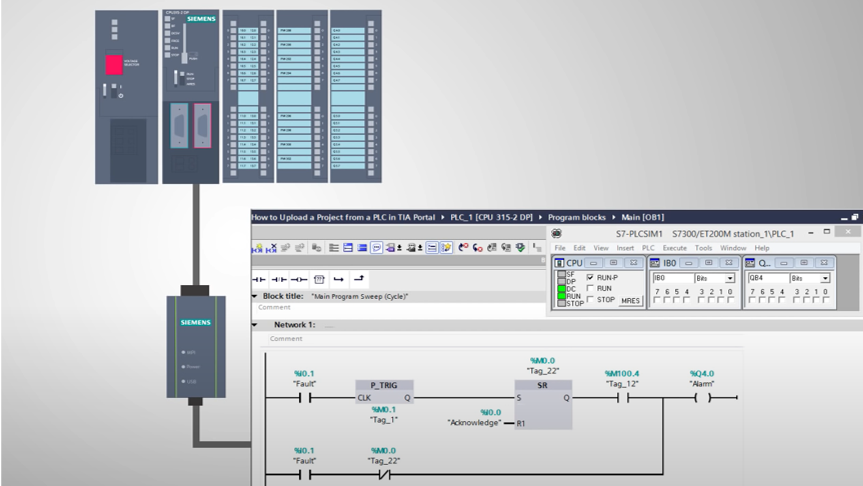Click the PLCSIM application icon in title bar
863x486 pixels.
click(556, 233)
